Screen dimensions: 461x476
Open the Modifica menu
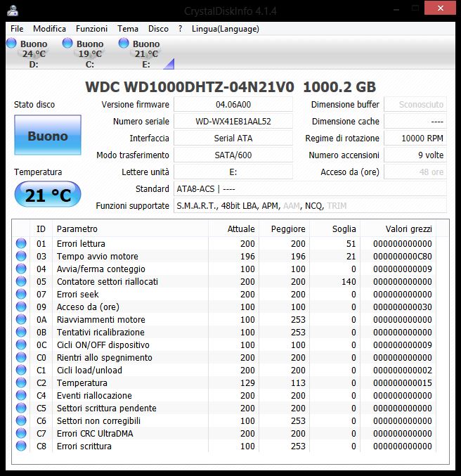click(49, 29)
